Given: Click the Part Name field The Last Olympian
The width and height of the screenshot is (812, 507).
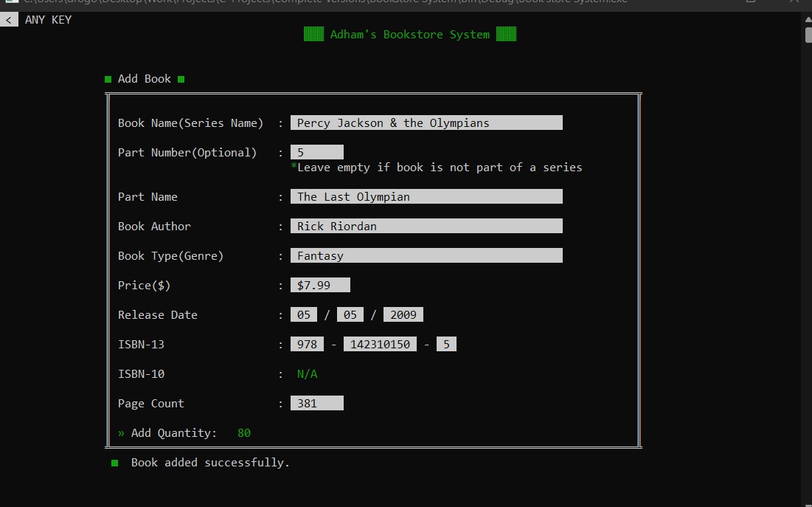Looking at the screenshot, I should [426, 196].
